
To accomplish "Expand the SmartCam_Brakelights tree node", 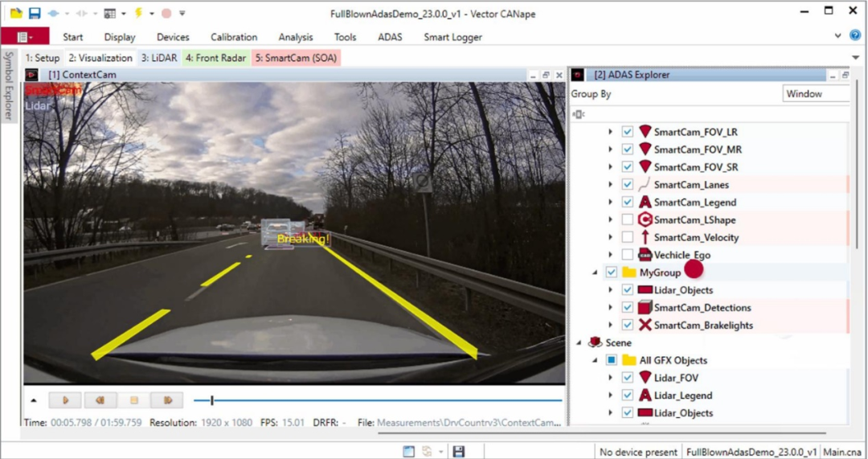I will point(611,325).
